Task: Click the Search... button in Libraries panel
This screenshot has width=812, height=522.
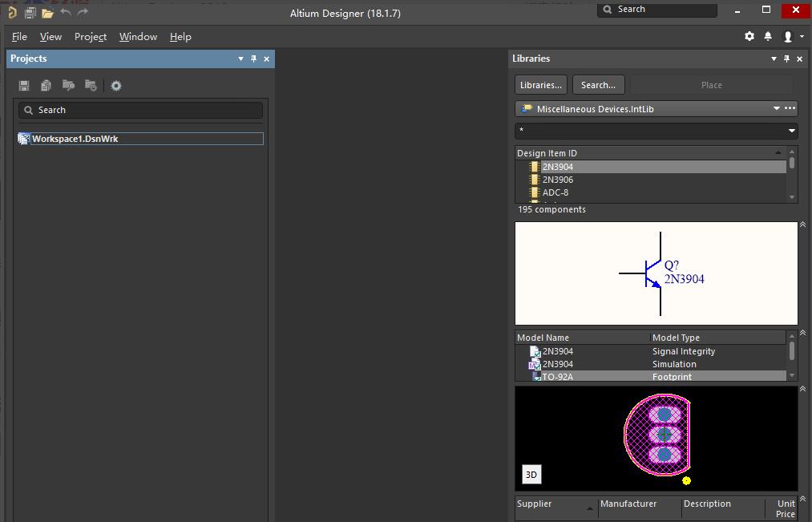Action: click(598, 85)
